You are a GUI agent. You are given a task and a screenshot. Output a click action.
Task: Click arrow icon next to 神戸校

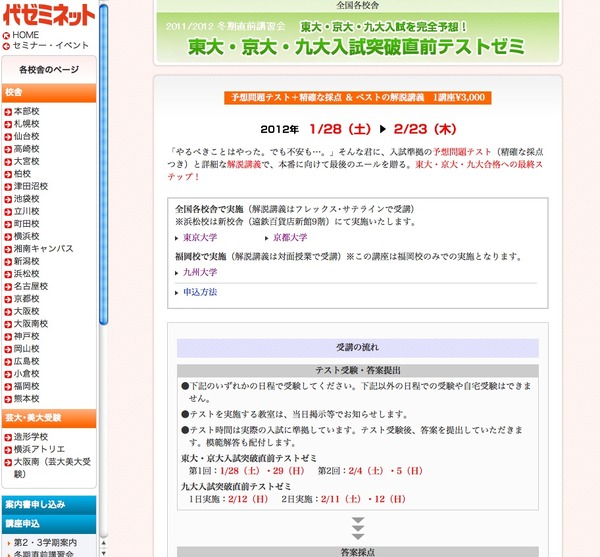(8, 337)
